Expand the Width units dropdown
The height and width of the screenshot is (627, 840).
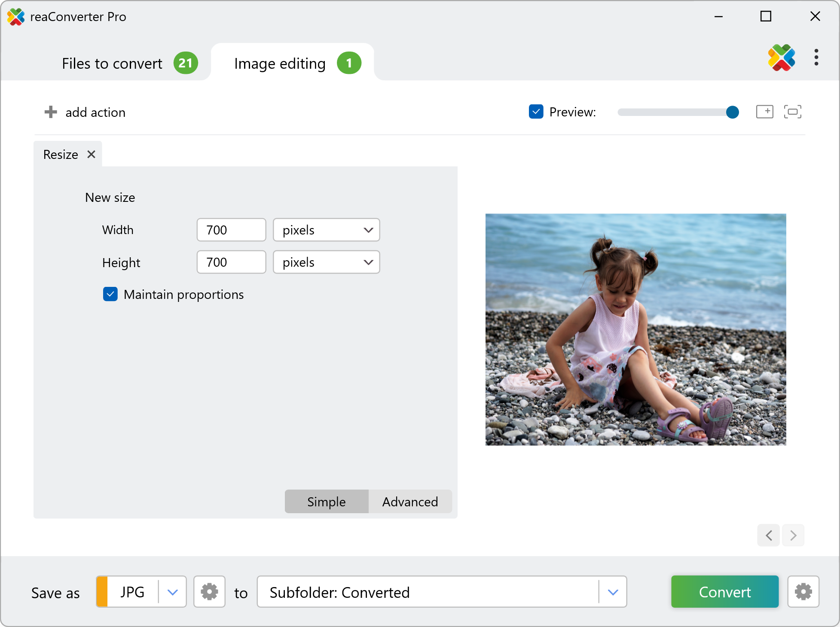click(x=326, y=230)
